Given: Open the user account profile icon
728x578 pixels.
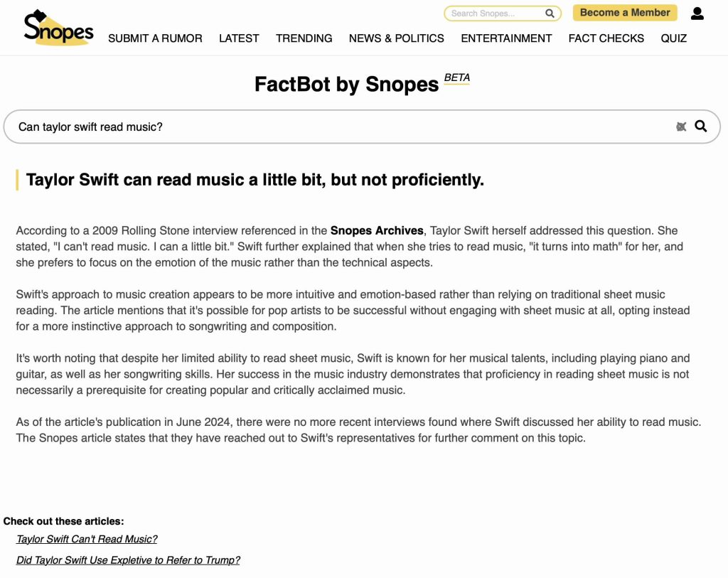Looking at the screenshot, I should point(697,14).
